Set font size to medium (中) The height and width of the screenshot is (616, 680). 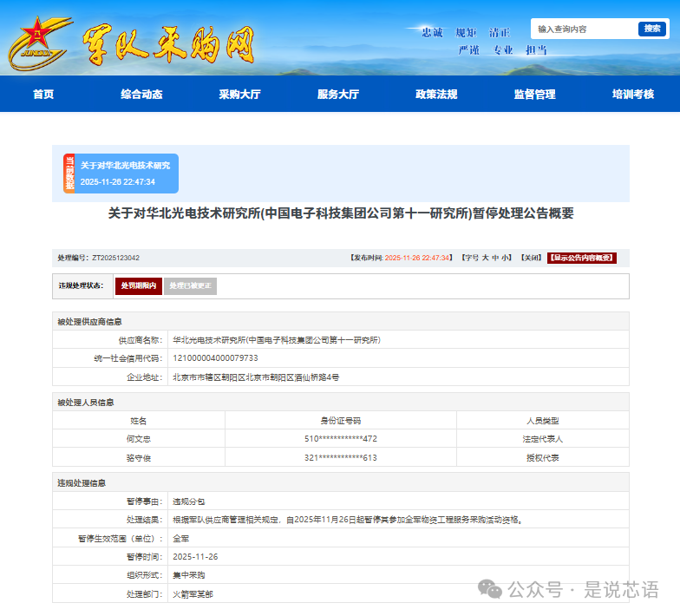pos(495,258)
